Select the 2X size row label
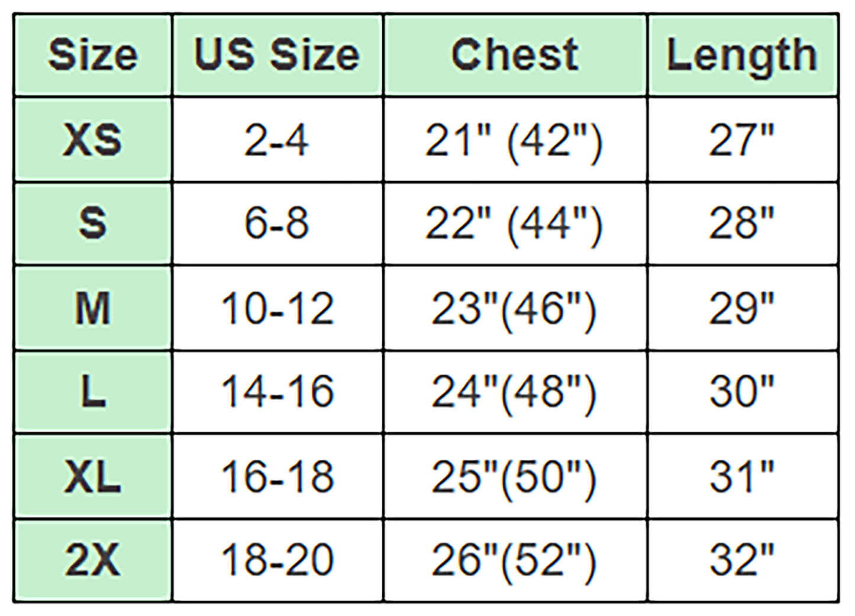Screen dimensions: 855x616 (93, 560)
